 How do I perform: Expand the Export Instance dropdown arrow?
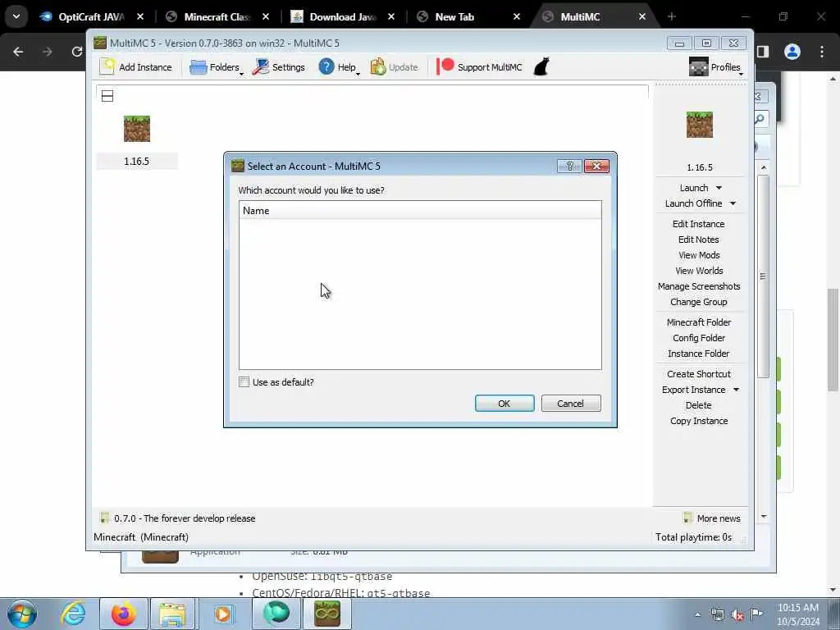[x=736, y=390]
